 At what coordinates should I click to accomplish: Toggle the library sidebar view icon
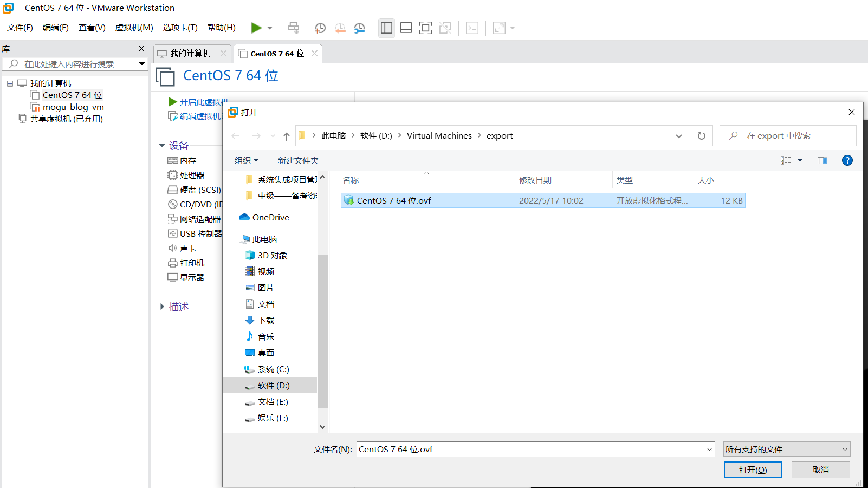(x=386, y=28)
